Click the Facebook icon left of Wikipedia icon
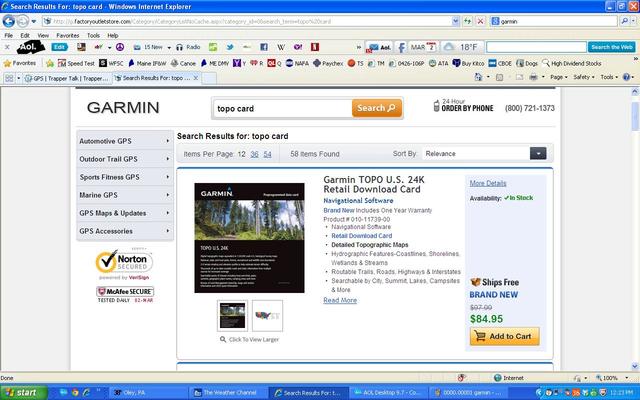This screenshot has height=400, width=640. click(x=264, y=47)
